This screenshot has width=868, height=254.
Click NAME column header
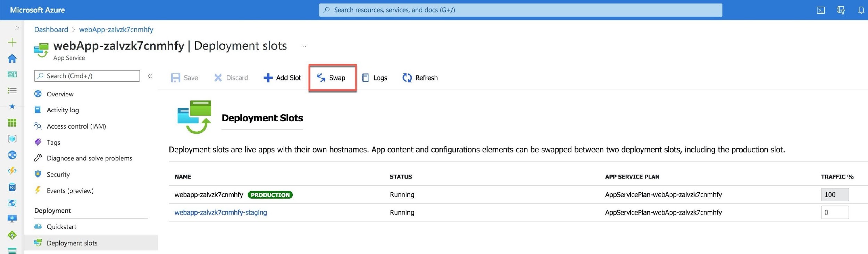coord(183,176)
